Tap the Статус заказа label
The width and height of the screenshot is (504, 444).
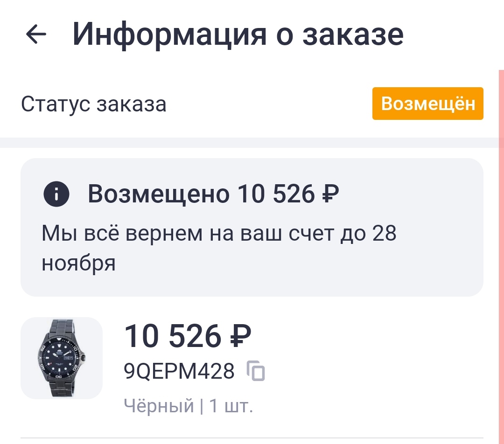93,104
